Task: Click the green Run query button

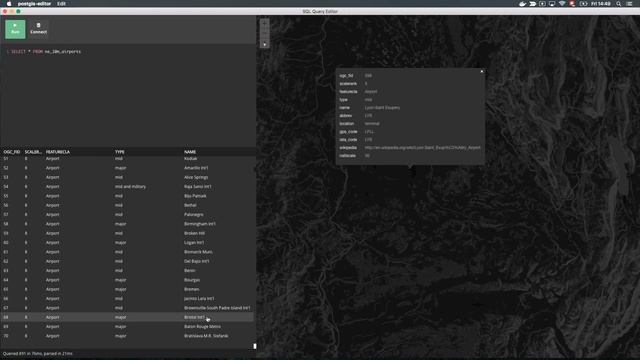Action: [x=15, y=29]
